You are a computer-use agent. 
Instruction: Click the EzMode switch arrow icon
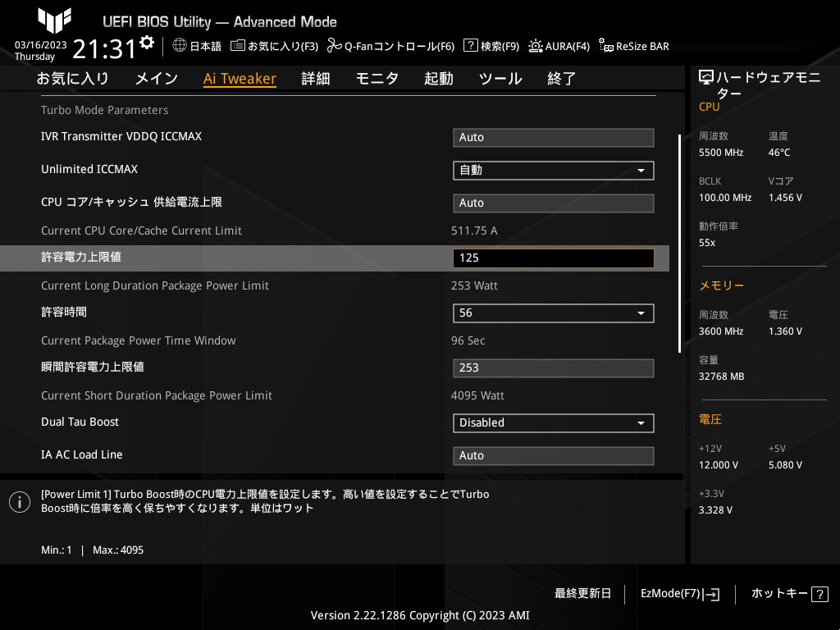point(711,594)
